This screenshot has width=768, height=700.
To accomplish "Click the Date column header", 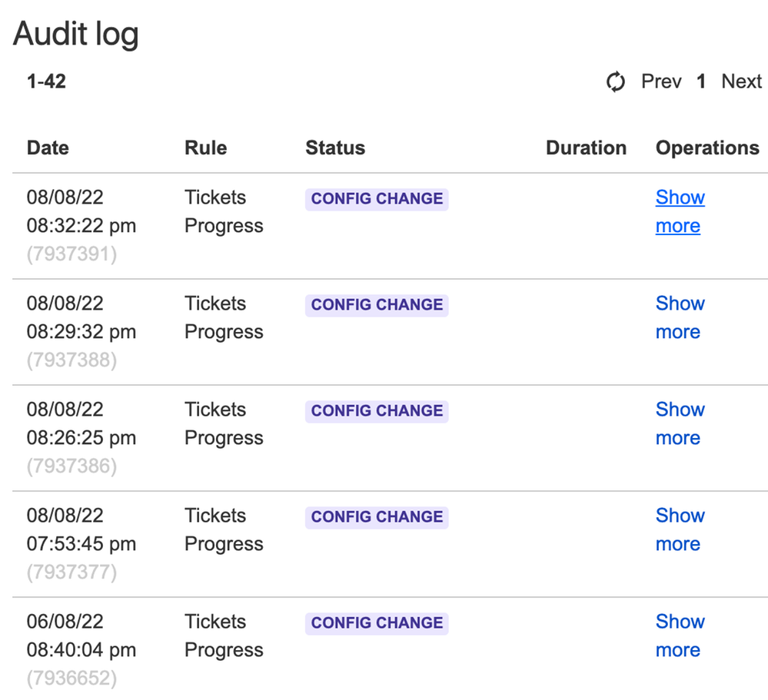I will (48, 148).
